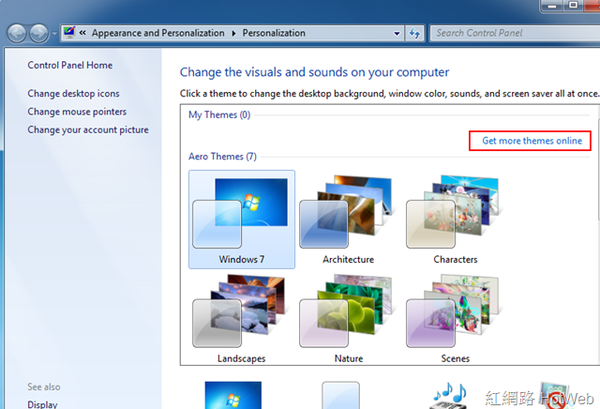Open Change your account picture
Viewport: 600px width, 409px height.
click(88, 130)
